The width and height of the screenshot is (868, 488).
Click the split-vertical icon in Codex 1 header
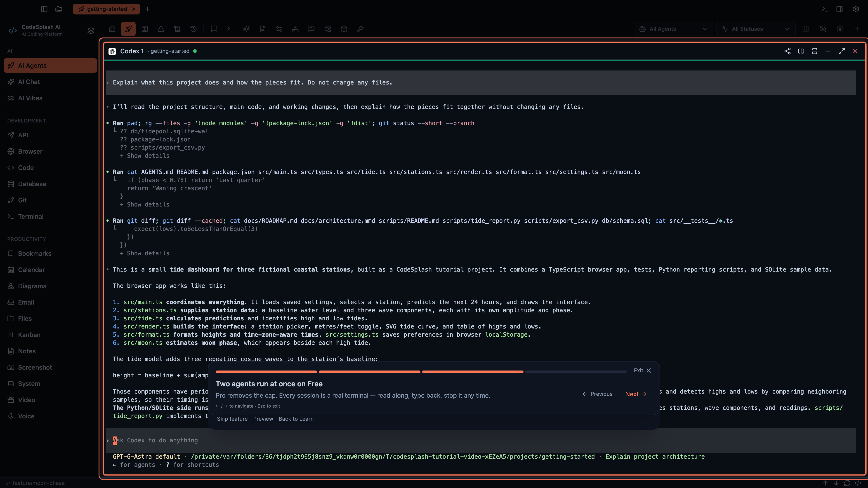815,51
